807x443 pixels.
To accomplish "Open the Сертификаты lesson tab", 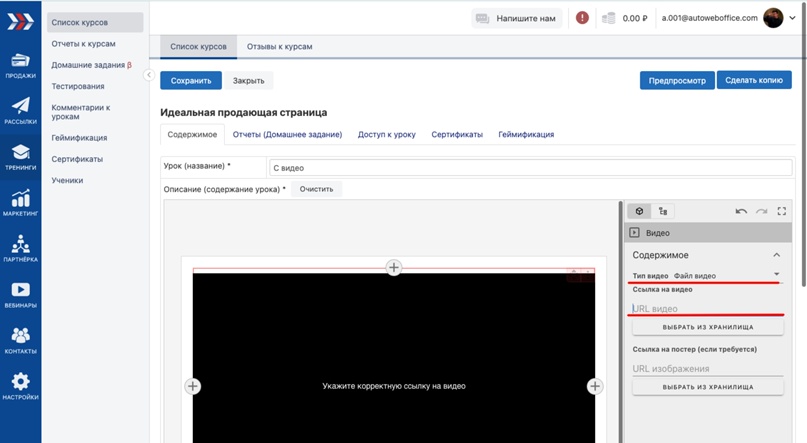I will pos(457,134).
